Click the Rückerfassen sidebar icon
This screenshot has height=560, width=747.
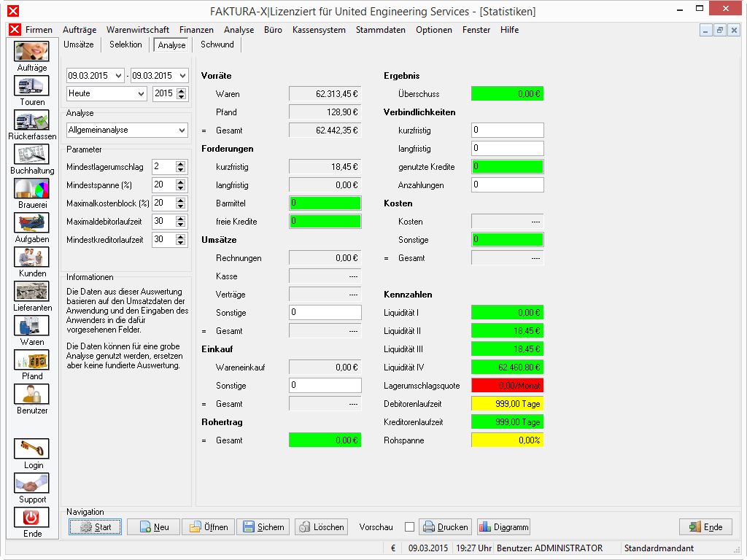31,120
